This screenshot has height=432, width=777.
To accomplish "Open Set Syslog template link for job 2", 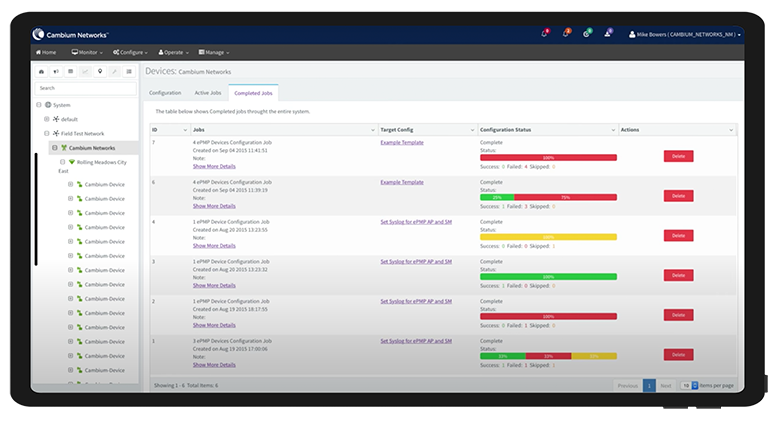I will point(416,301).
